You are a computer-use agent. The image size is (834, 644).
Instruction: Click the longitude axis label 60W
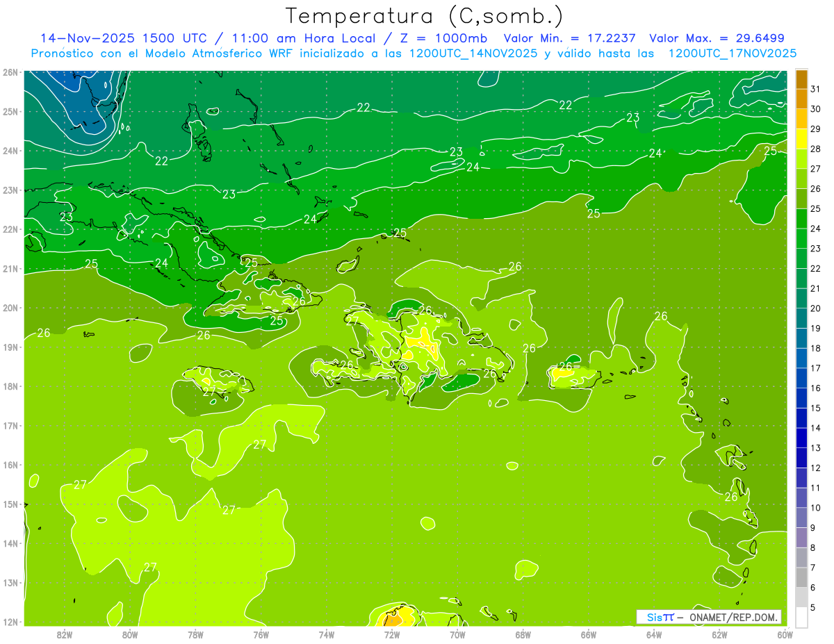(785, 634)
